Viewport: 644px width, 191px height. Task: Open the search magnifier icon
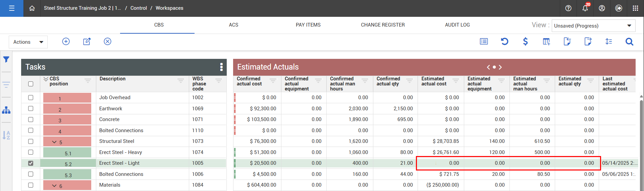(x=629, y=41)
